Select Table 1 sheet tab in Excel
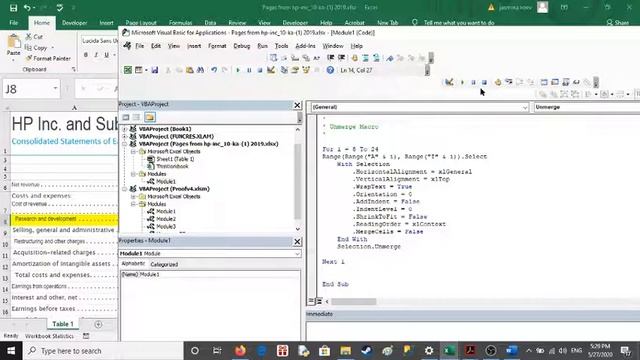640x360 pixels. pos(62,324)
